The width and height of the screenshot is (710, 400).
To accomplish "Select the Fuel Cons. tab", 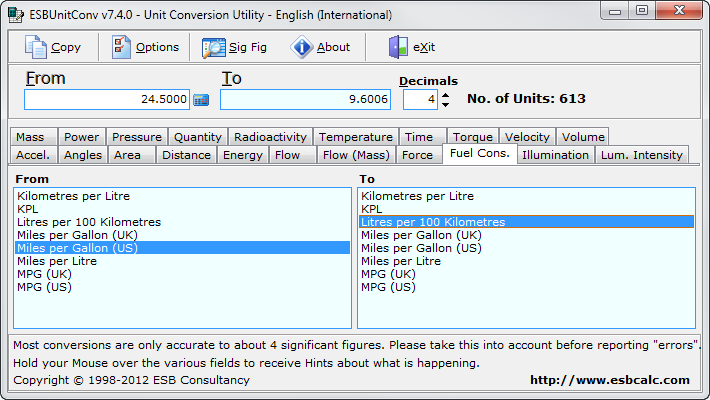I will coord(480,154).
